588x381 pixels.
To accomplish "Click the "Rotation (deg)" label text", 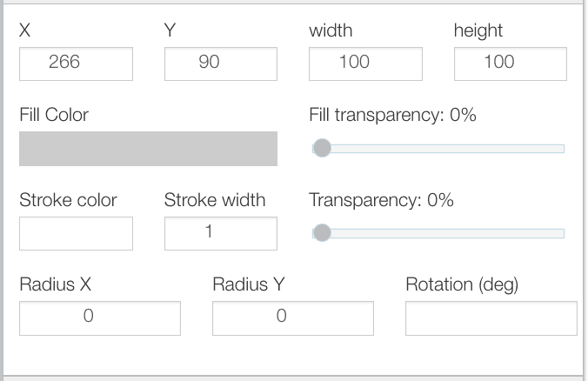I will coord(462,284).
